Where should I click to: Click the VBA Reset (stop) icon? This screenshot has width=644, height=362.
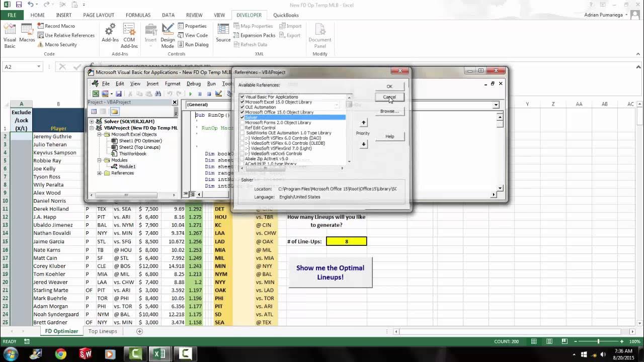pyautogui.click(x=209, y=94)
